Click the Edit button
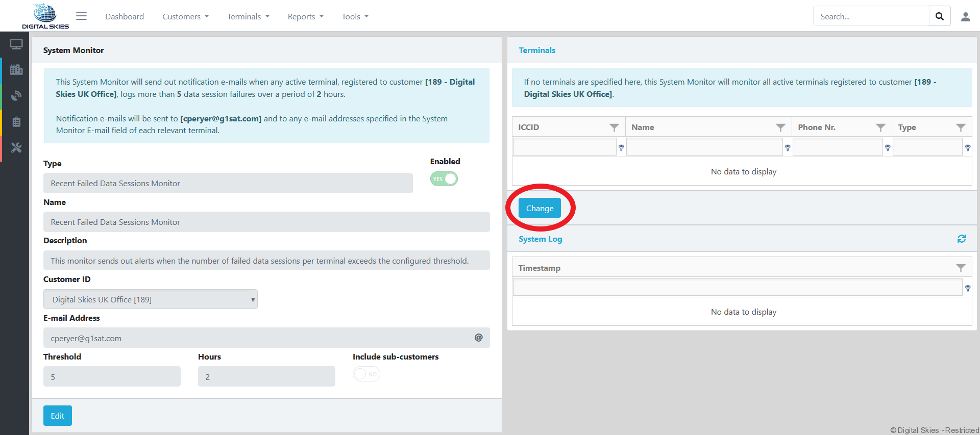The width and height of the screenshot is (980, 435). coord(58,416)
